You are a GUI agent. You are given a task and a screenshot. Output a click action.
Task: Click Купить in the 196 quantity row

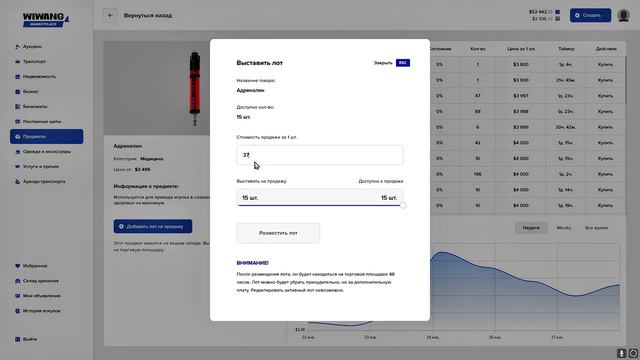click(605, 174)
